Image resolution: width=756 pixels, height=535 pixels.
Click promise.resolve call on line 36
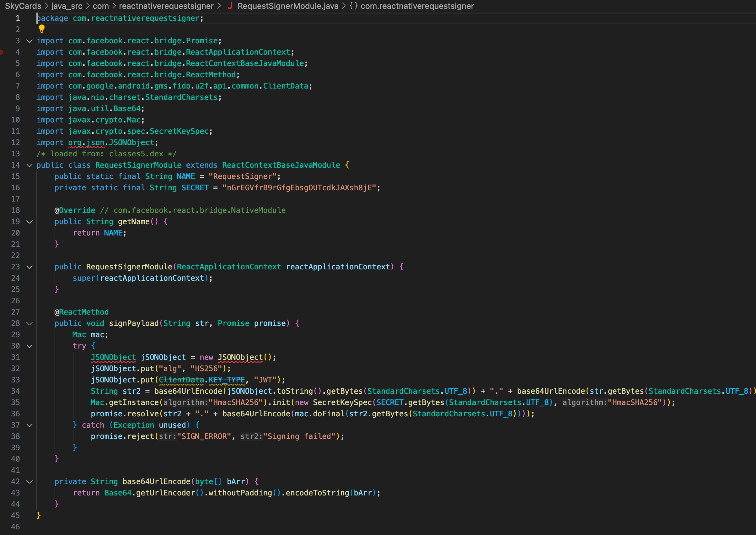coord(125,414)
